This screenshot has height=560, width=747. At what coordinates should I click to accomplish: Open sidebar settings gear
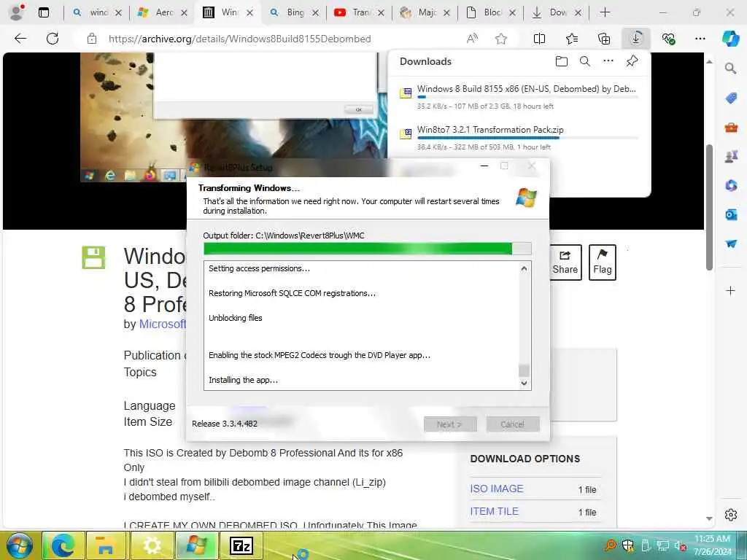[731, 515]
